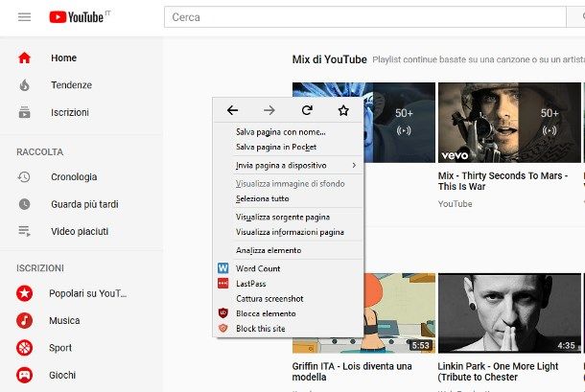Select Blocca elemento text entry

(x=266, y=313)
